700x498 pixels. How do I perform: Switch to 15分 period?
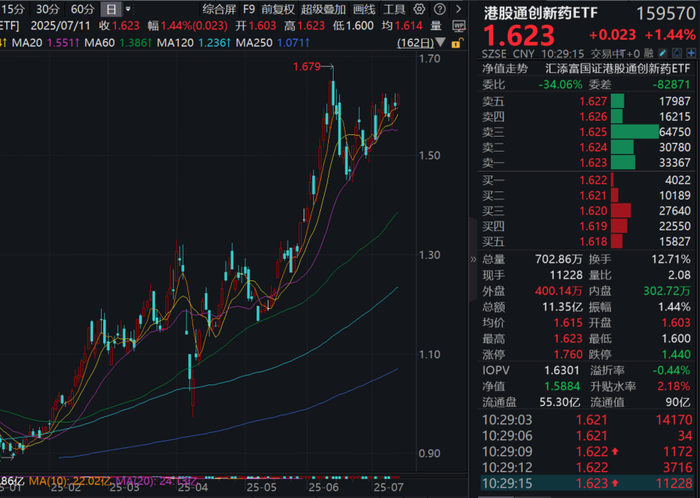coord(12,9)
